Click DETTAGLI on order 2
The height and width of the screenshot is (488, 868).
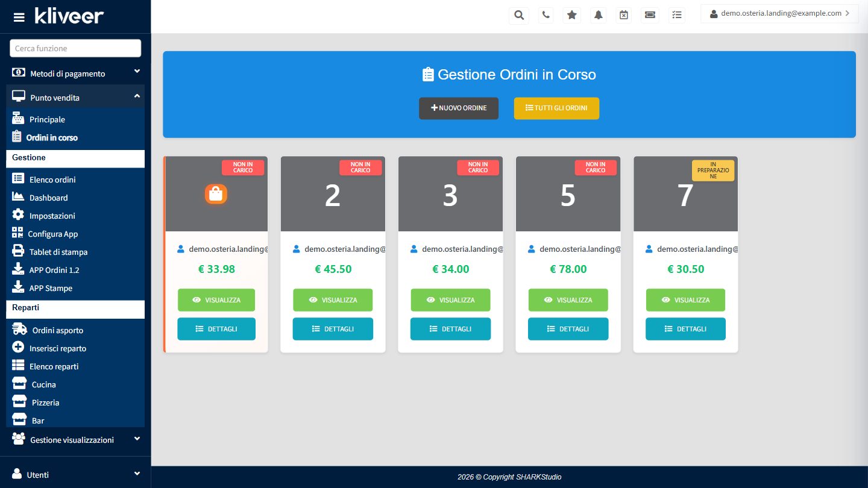[x=333, y=329]
